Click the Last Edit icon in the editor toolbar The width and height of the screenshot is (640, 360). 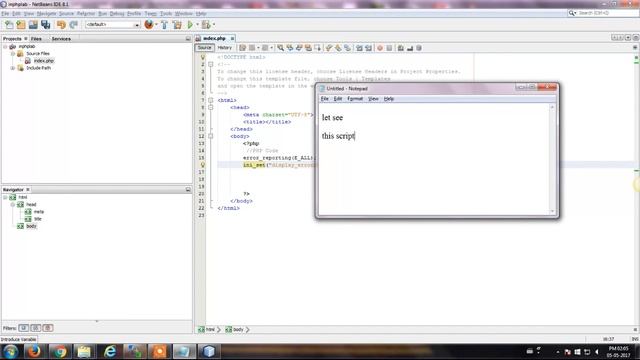[x=242, y=48]
